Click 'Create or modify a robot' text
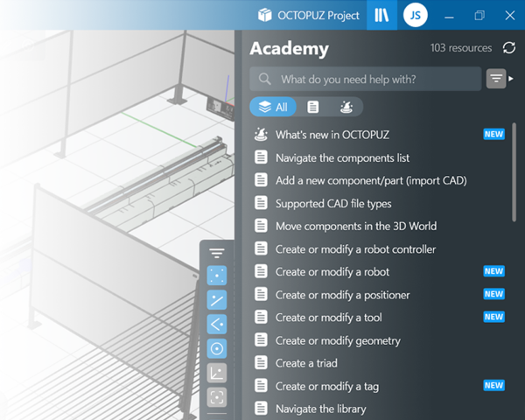525x420 pixels. (x=332, y=272)
